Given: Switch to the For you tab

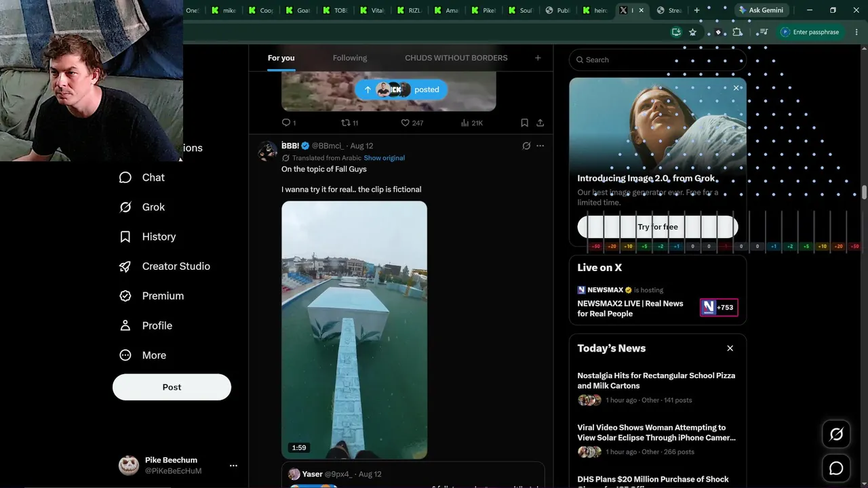Looking at the screenshot, I should (281, 58).
